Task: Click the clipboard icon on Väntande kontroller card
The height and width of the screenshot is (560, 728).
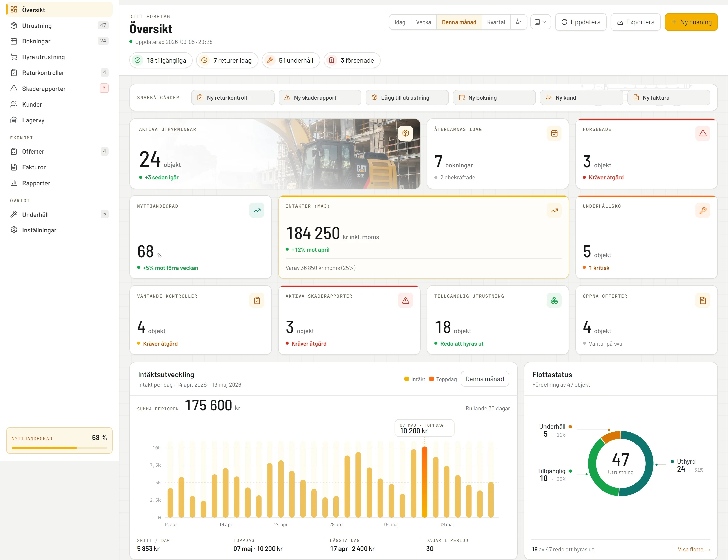Action: 257,300
